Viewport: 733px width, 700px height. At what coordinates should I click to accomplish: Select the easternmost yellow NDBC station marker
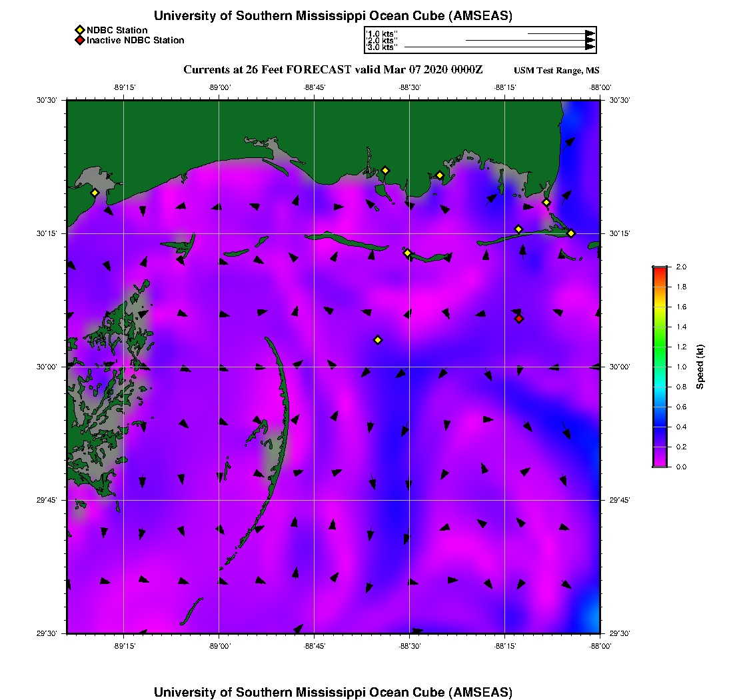pyautogui.click(x=571, y=233)
